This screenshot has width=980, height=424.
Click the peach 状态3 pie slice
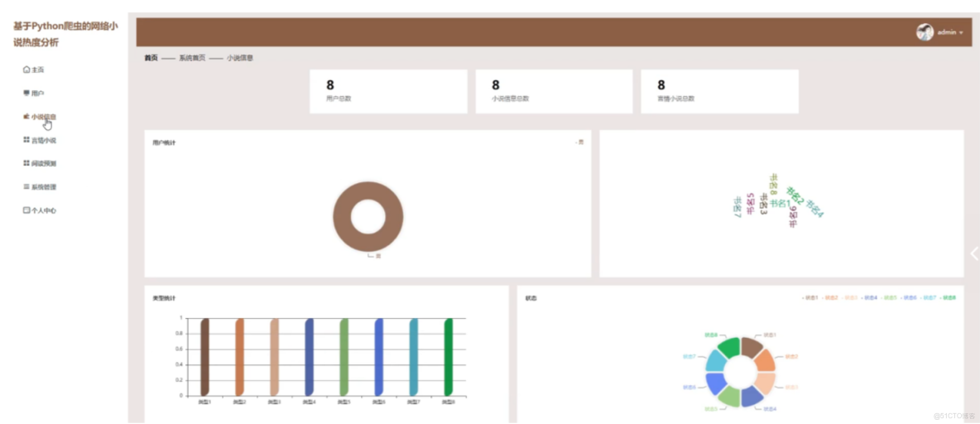pyautogui.click(x=765, y=383)
